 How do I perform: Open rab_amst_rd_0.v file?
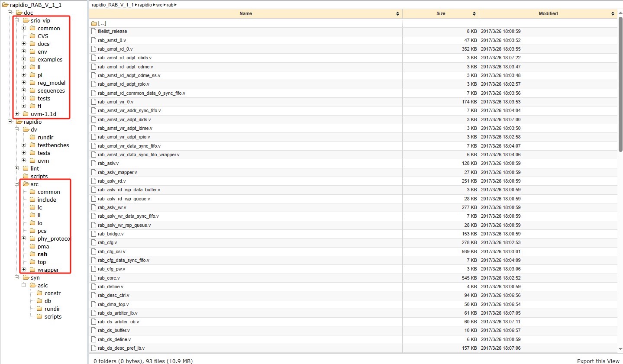[115, 49]
